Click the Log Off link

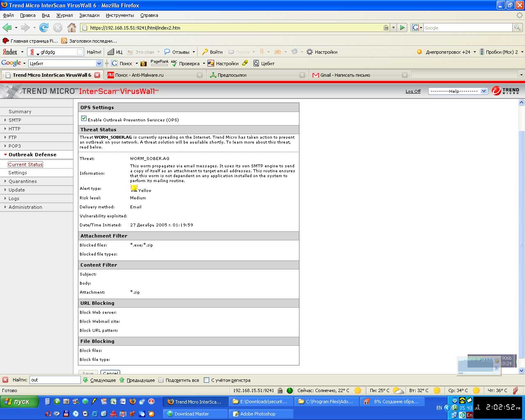(413, 91)
